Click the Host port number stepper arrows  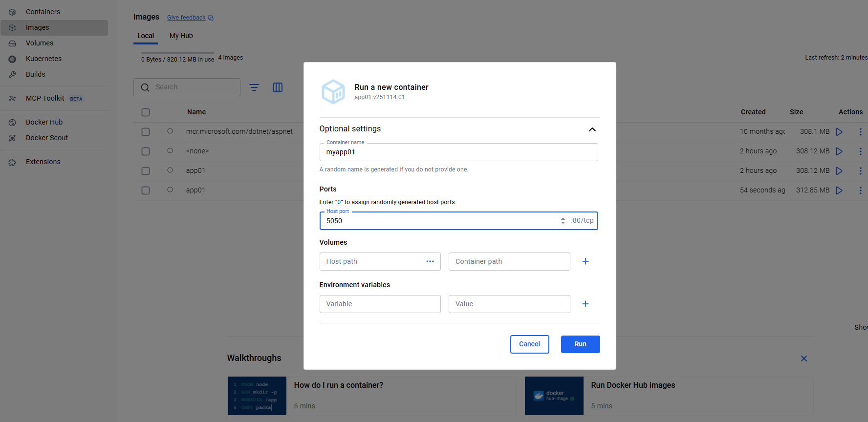pyautogui.click(x=563, y=221)
